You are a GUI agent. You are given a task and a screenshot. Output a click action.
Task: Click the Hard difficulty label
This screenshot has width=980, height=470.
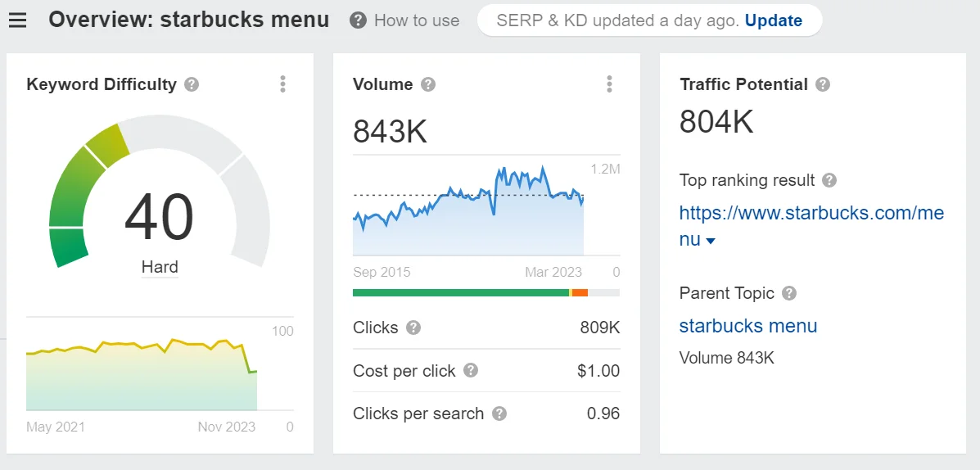(160, 267)
